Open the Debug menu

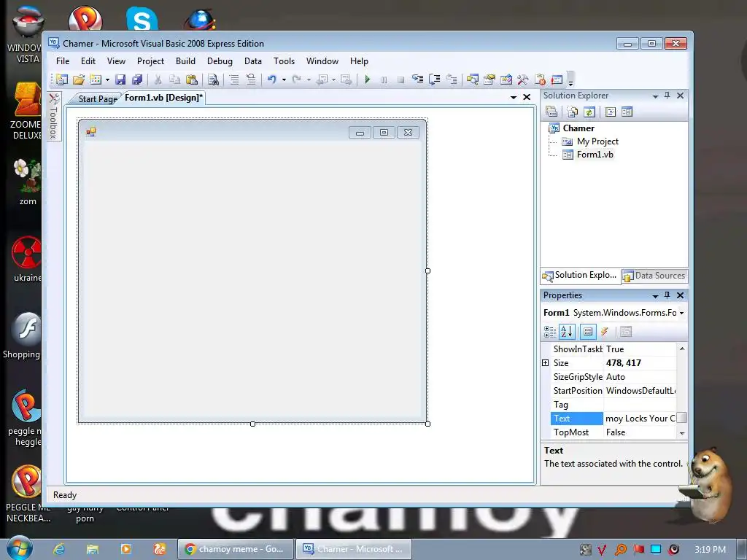tap(220, 61)
